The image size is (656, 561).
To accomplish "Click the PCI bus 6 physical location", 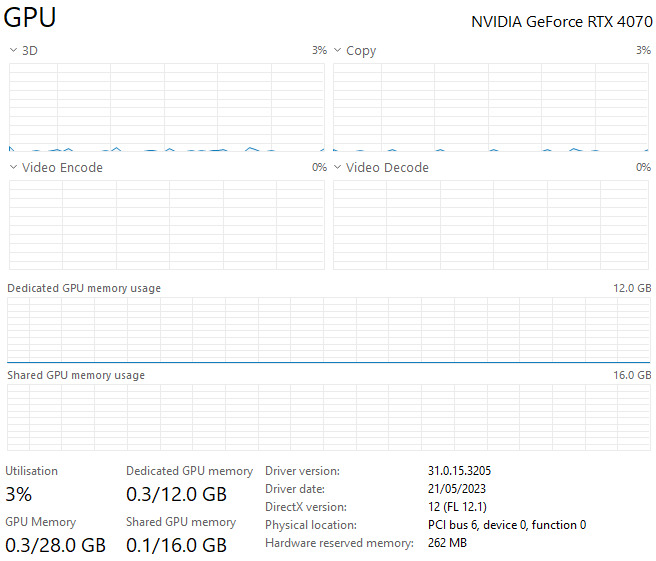I will (x=507, y=525).
